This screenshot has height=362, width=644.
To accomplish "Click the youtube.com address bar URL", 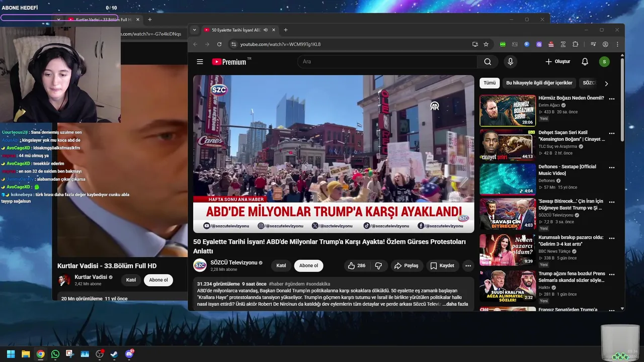I will (280, 44).
